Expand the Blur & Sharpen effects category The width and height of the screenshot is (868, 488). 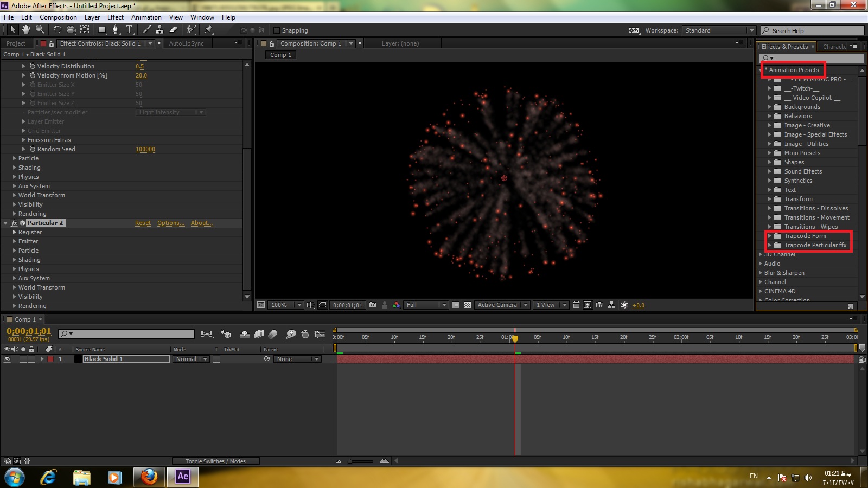(x=760, y=273)
